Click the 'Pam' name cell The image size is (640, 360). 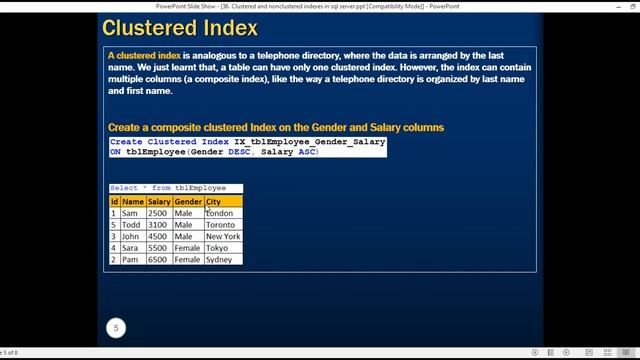(133, 260)
